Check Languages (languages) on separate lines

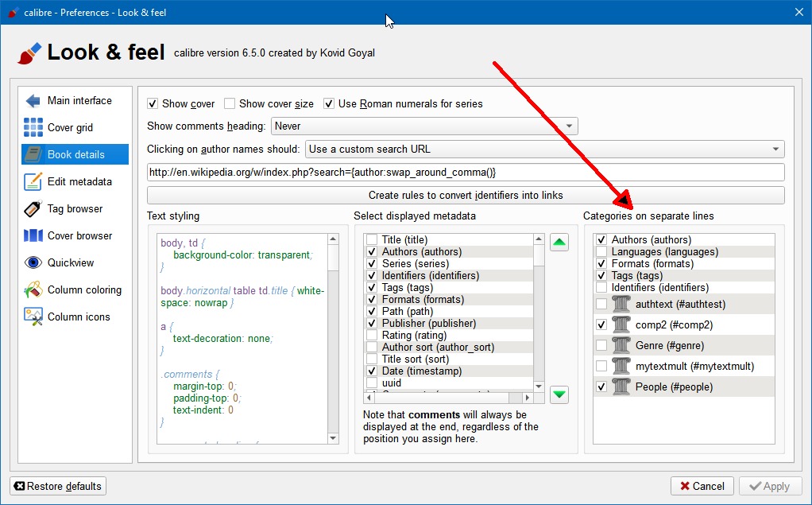[601, 251]
